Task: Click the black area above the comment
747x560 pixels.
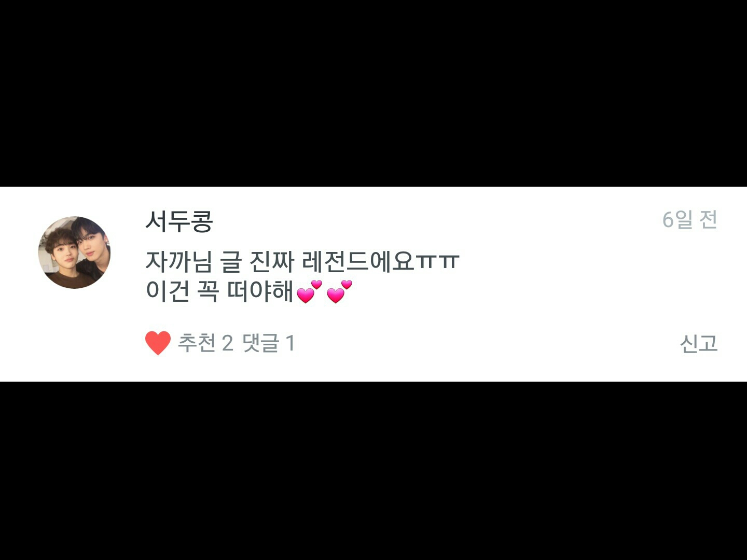Action: coord(374,93)
